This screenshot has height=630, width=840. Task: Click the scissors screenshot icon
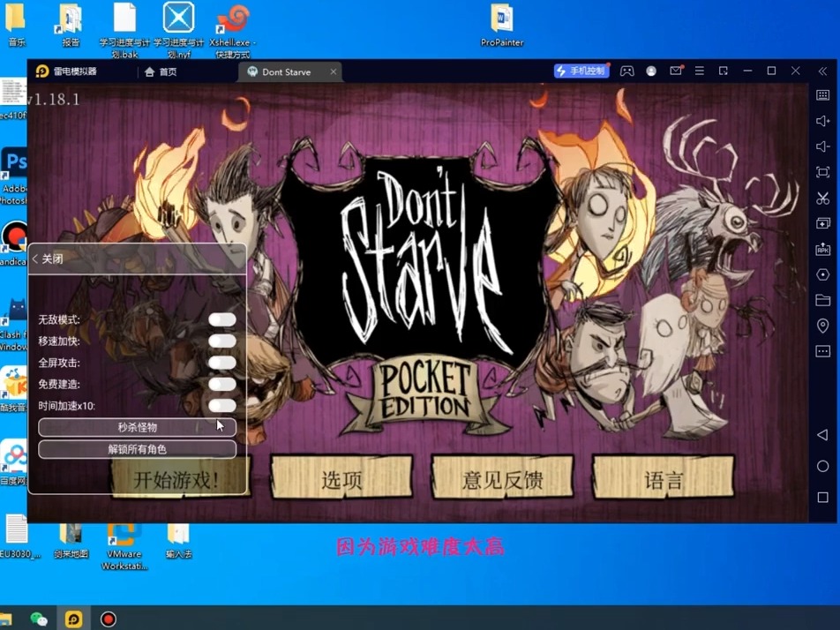click(823, 198)
